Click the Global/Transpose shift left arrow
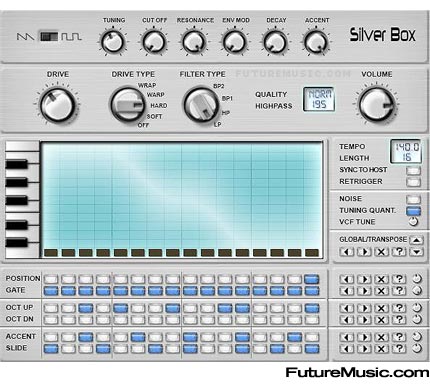This screenshot has width=430, height=386. click(347, 252)
